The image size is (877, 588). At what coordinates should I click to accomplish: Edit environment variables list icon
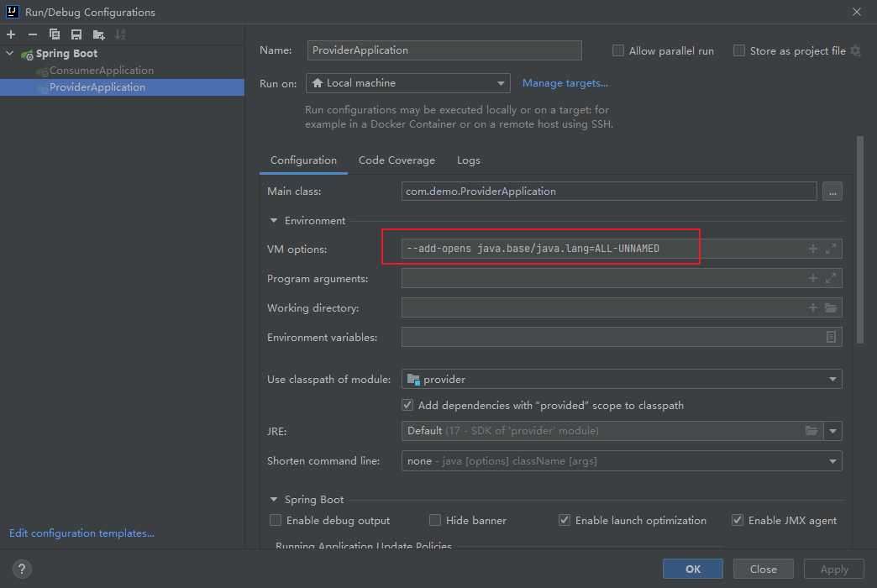[831, 337]
